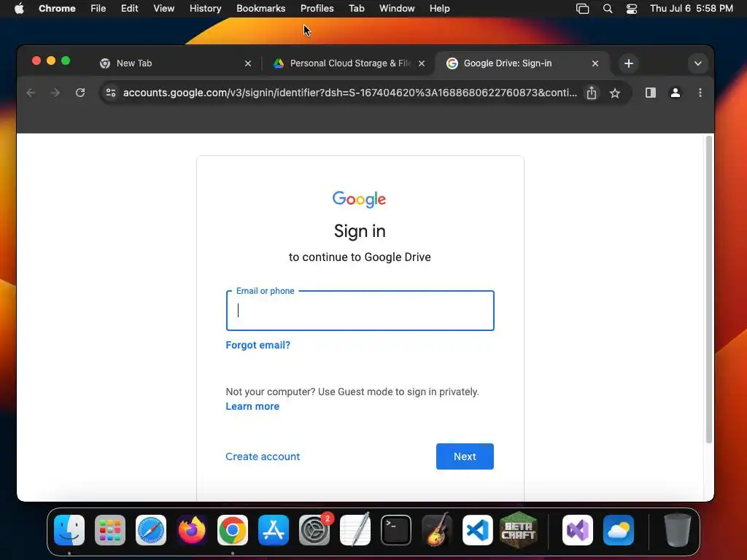Launch Visual Studio Code from the Dock
The width and height of the screenshot is (747, 560).
[477, 530]
